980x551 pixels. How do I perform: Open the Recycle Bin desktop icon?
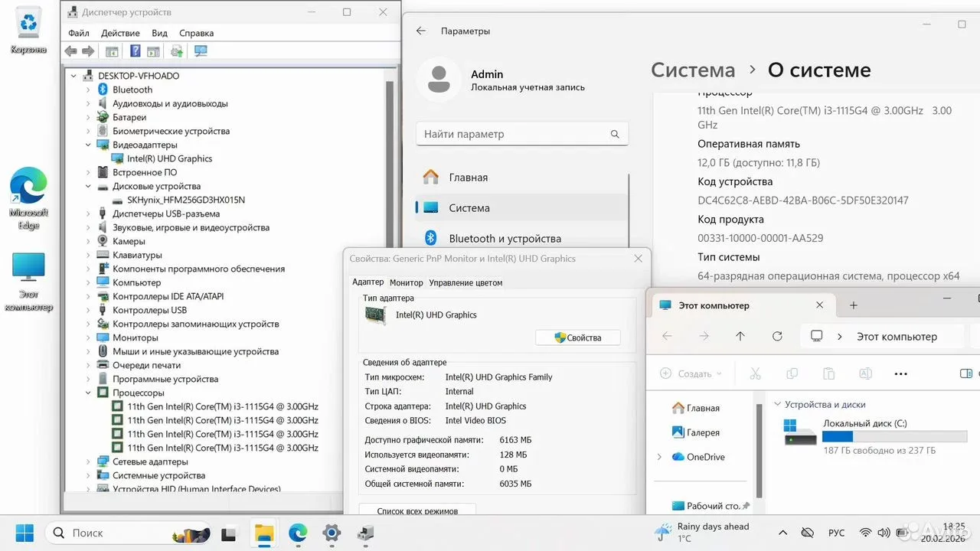coord(28,31)
